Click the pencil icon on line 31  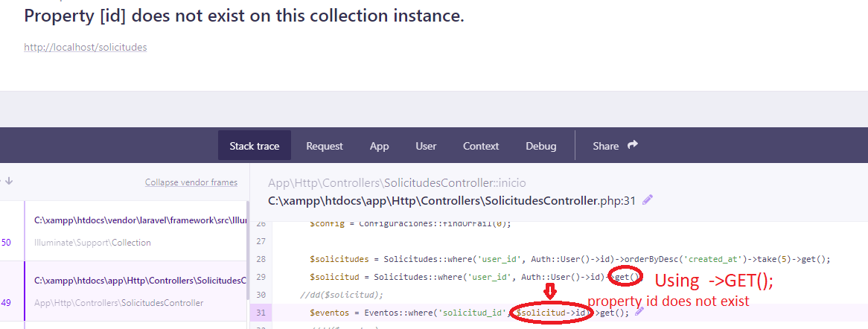[639, 312]
